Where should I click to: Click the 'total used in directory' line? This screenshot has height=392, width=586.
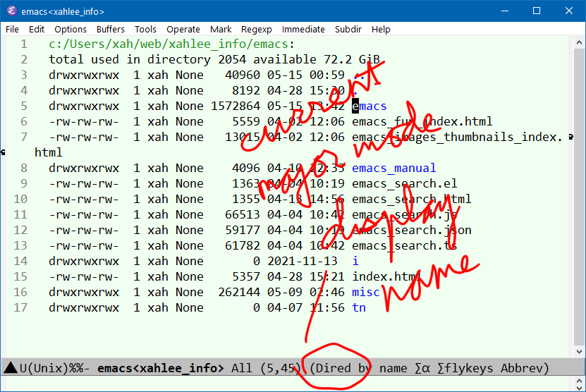pos(214,59)
